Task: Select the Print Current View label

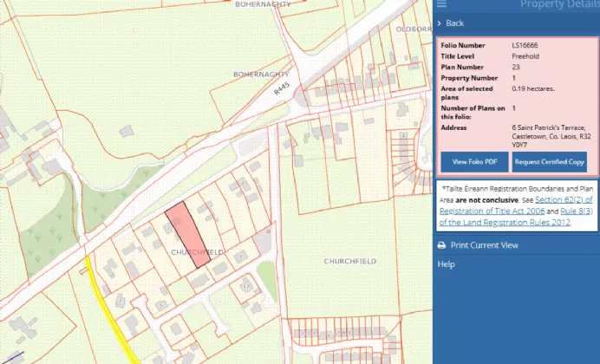Action: 484,245
